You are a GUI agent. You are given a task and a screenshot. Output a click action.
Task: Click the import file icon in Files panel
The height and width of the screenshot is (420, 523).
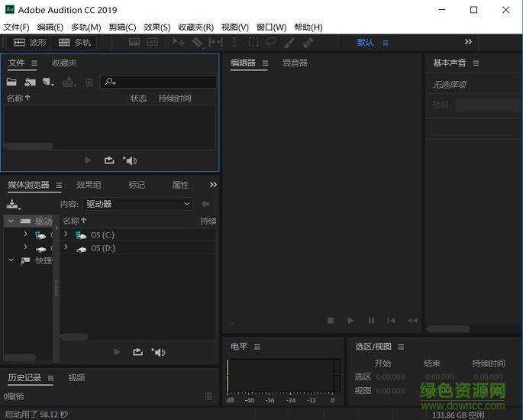coord(30,82)
